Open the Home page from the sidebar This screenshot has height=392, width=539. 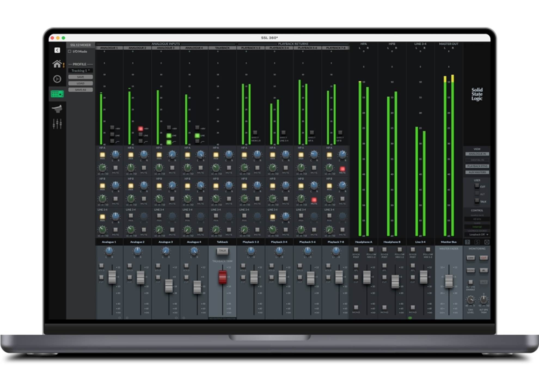pyautogui.click(x=57, y=64)
